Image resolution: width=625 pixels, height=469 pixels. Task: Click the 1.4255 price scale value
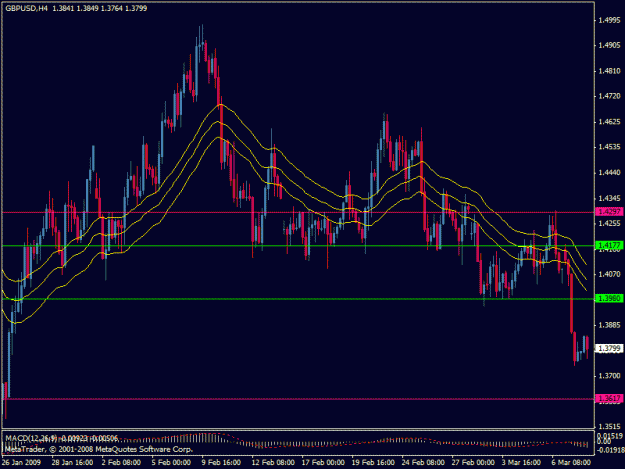[610, 223]
